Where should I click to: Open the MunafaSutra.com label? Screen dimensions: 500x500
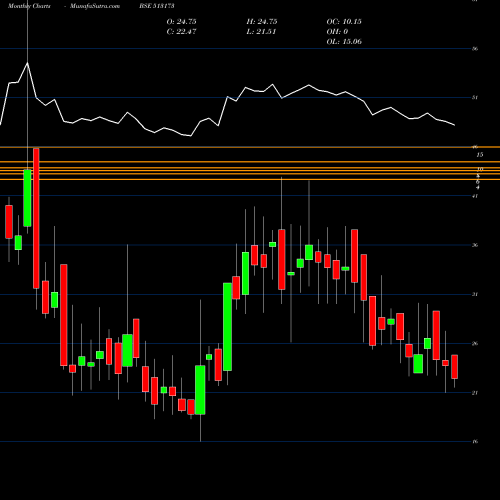point(95,6)
